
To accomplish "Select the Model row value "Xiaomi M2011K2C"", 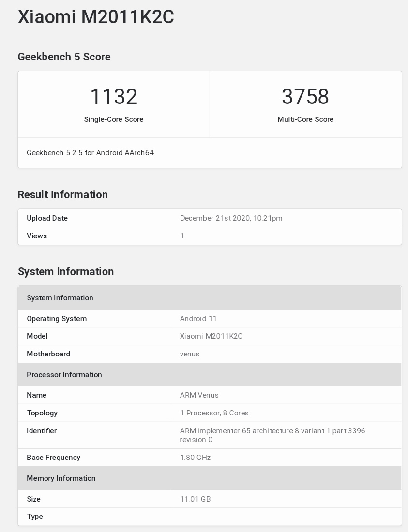I will tap(211, 336).
